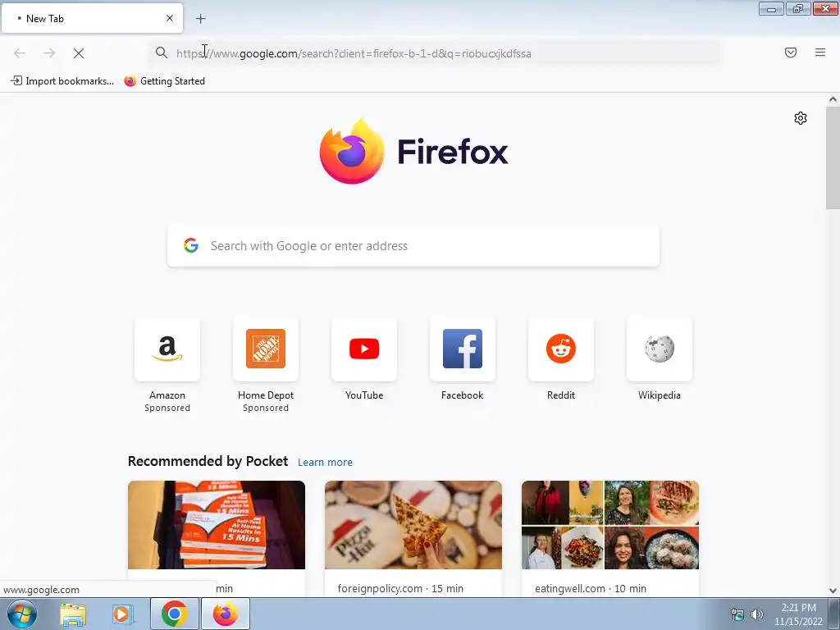Screen dimensions: 840x630
Task: Open Import bookmarks from toolbar
Action: pyautogui.click(x=62, y=81)
